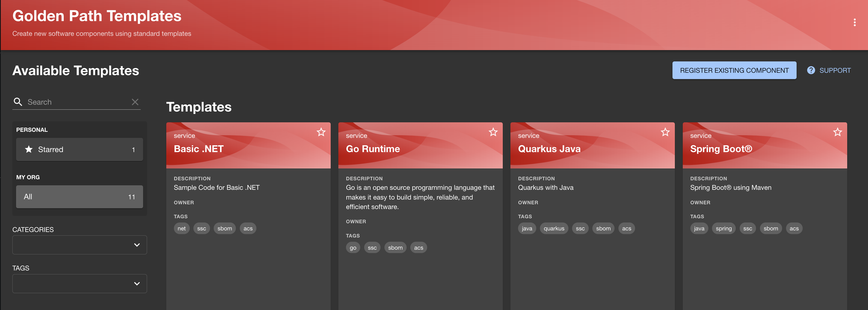Click the sbom tag on Basic .NET

click(225, 229)
